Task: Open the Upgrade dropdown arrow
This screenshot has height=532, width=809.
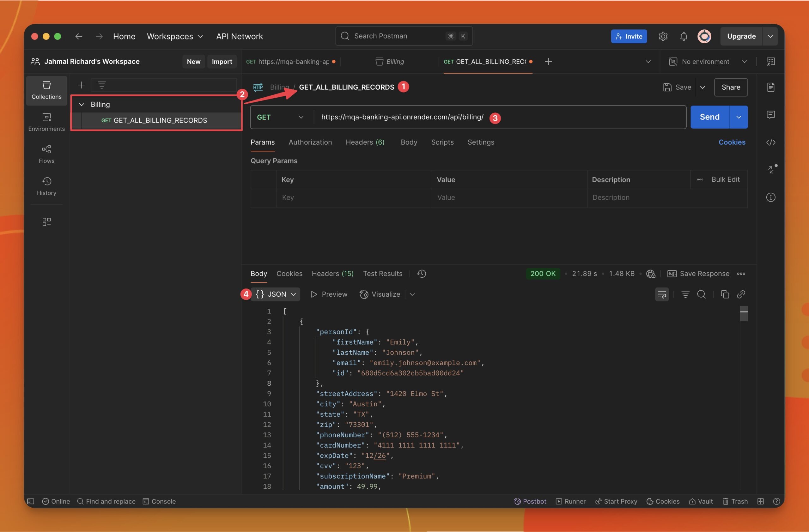Action: 770,36
